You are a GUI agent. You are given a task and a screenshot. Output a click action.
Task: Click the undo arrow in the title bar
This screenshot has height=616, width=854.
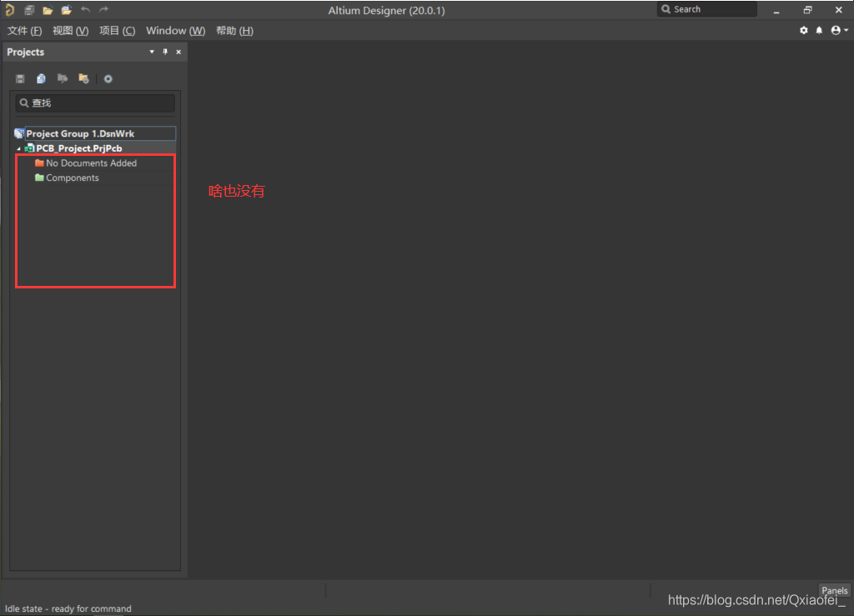click(x=85, y=9)
